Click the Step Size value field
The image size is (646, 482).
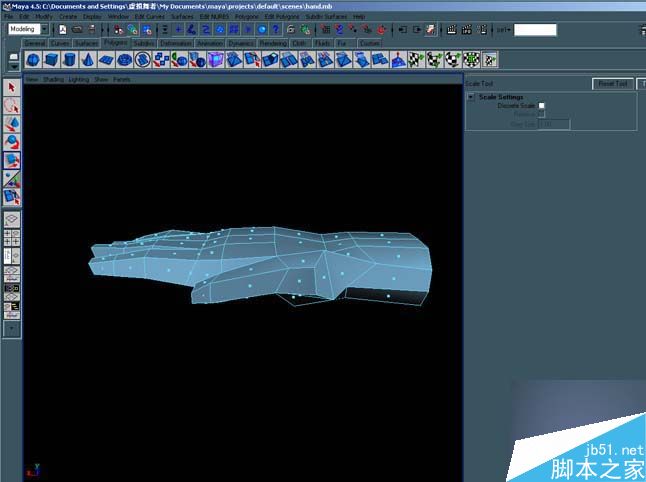tap(554, 124)
